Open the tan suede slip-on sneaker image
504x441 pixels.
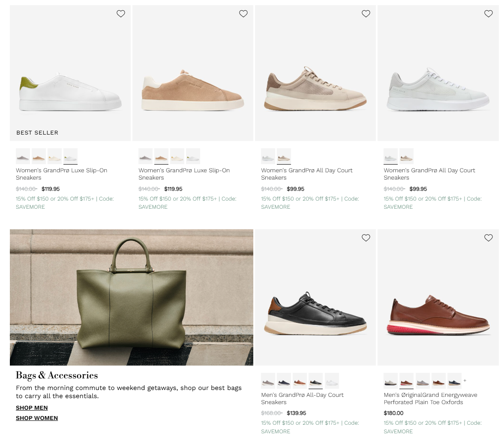pyautogui.click(x=193, y=90)
